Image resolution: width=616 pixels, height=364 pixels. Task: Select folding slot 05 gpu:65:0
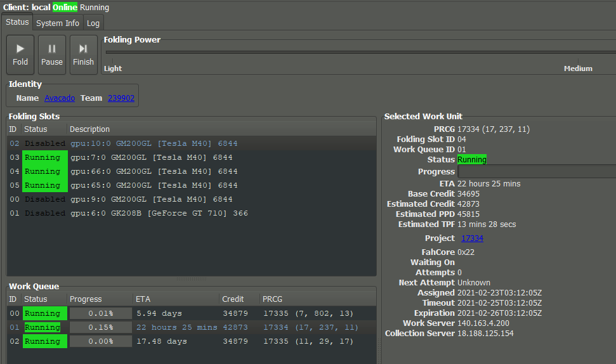tap(192, 185)
